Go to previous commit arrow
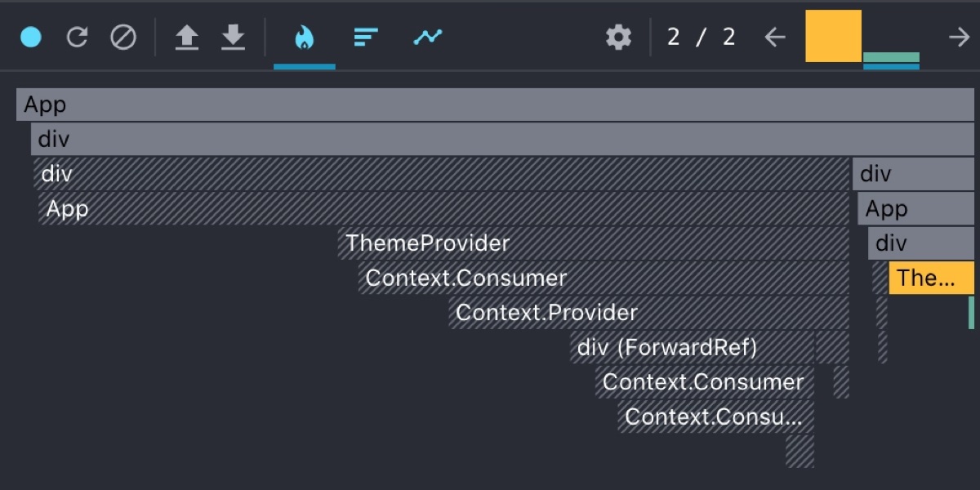Viewport: 980px width, 490px height. pos(775,37)
